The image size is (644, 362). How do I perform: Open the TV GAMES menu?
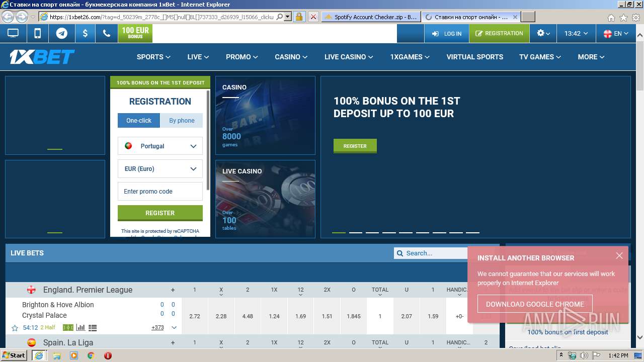(x=540, y=57)
